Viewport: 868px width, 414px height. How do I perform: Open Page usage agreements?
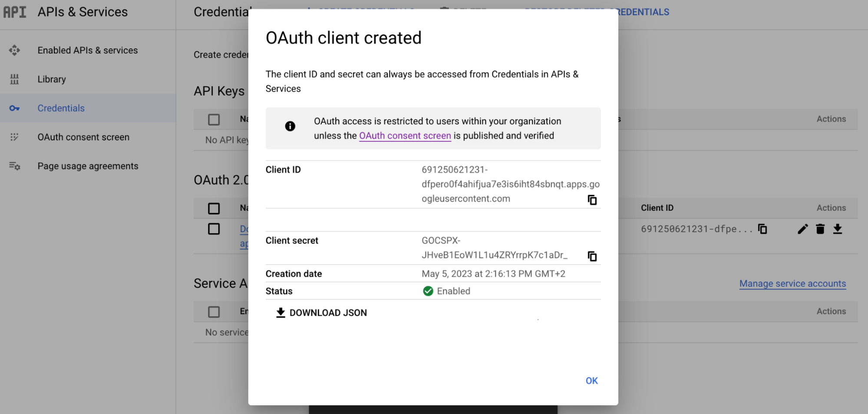[88, 166]
